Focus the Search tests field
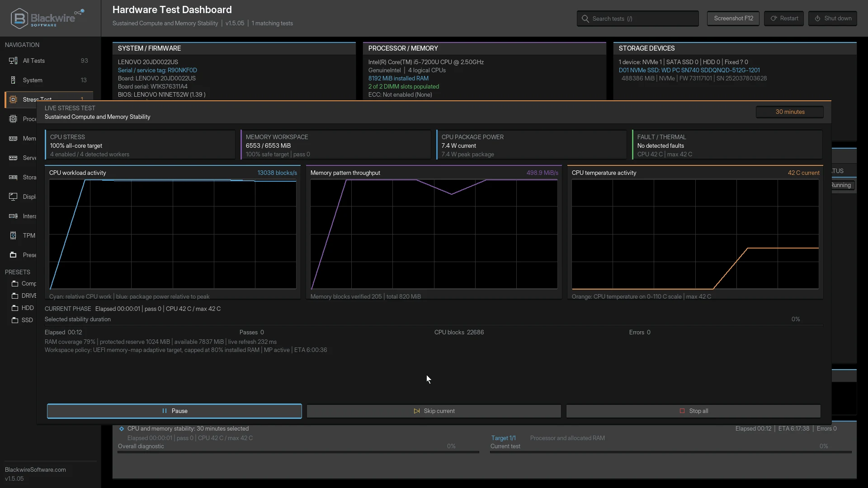This screenshot has height=488, width=868. pyautogui.click(x=638, y=19)
